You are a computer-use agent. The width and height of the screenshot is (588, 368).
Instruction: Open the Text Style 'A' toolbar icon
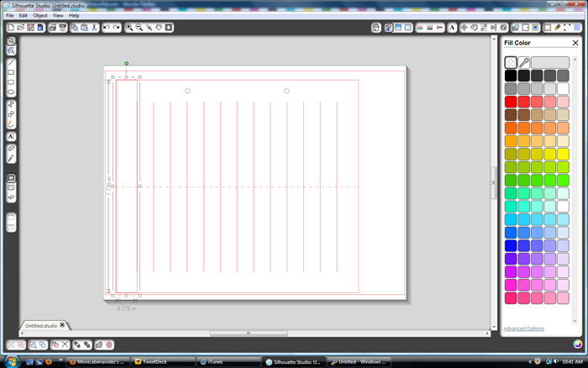tap(452, 28)
